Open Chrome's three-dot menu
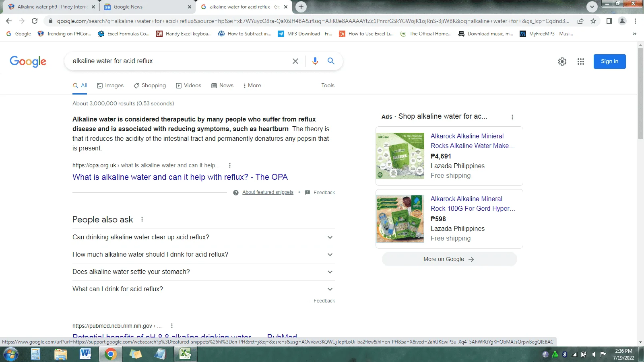The height and width of the screenshot is (362, 644). click(x=635, y=21)
